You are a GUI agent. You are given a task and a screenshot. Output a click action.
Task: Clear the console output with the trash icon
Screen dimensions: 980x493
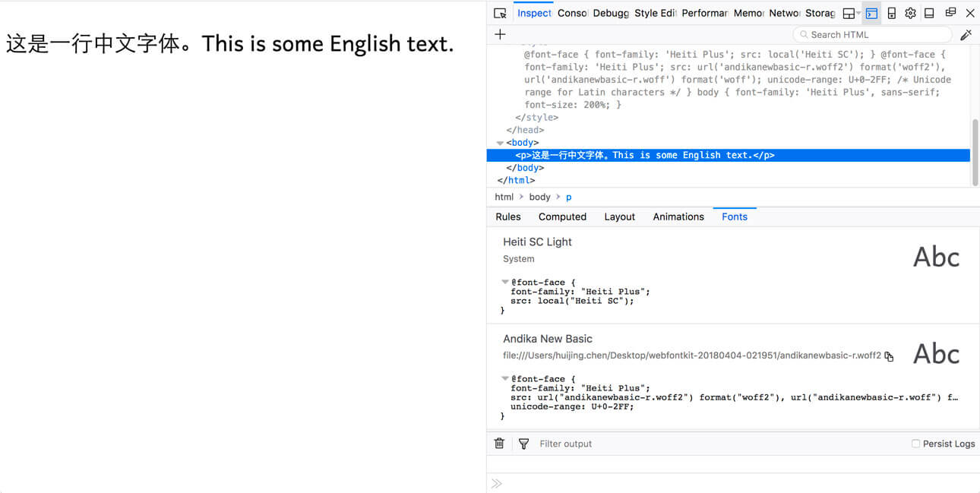pyautogui.click(x=499, y=443)
